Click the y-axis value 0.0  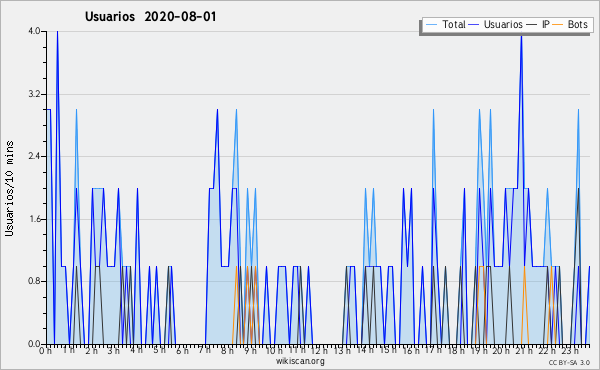(x=34, y=344)
